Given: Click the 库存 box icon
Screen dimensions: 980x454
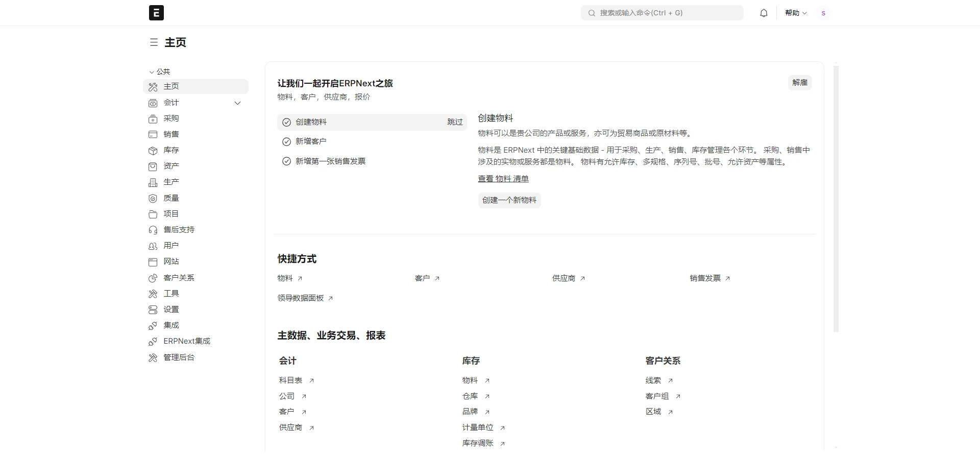Looking at the screenshot, I should (153, 150).
